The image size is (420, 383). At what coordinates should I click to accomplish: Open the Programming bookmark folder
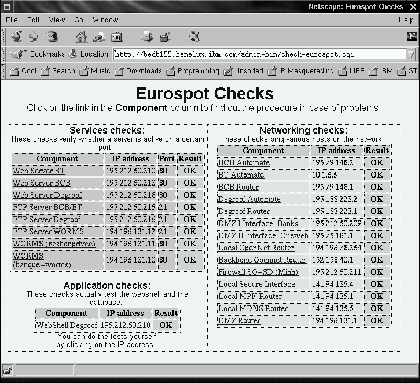click(193, 71)
